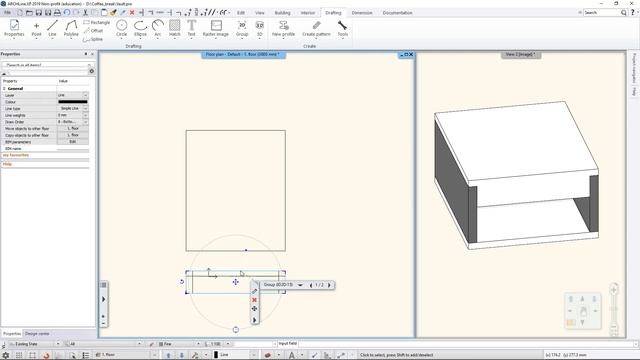The height and width of the screenshot is (360, 640).
Task: Pick the Circle drawing tool
Action: click(x=122, y=28)
